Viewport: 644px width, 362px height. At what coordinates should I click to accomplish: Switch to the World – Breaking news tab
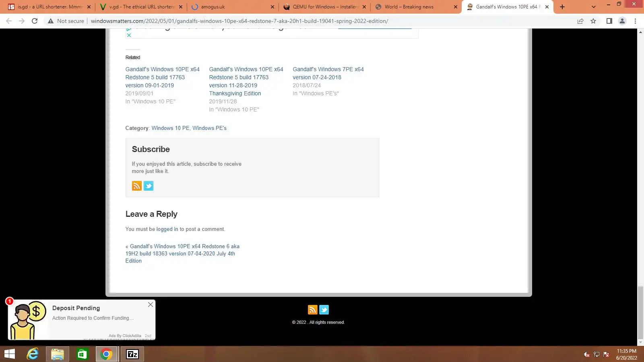pyautogui.click(x=416, y=7)
